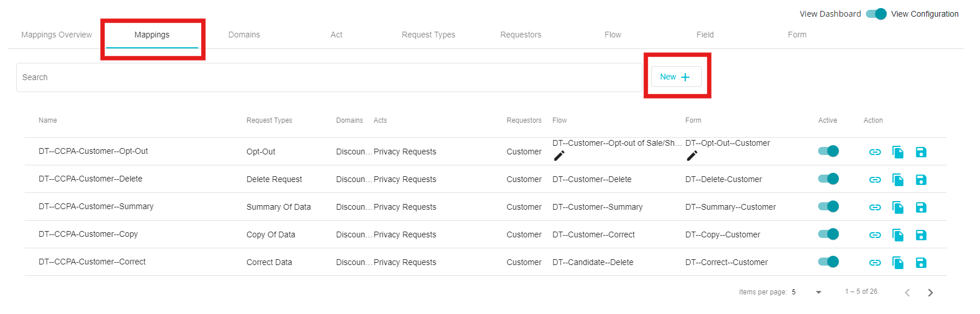Save the DT--CCPA-Customer--Copy mapping
The image size is (980, 314).
921,235
